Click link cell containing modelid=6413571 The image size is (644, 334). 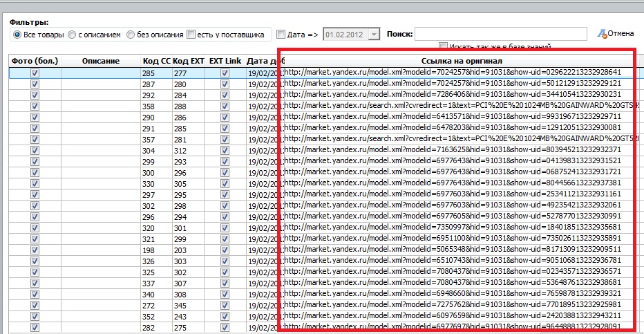click(462, 117)
